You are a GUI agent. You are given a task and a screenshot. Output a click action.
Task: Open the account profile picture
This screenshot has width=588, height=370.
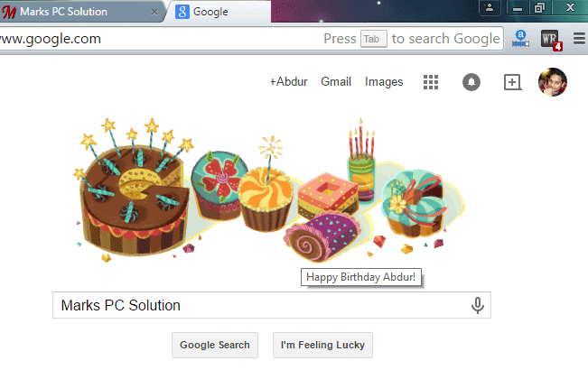[x=552, y=82]
